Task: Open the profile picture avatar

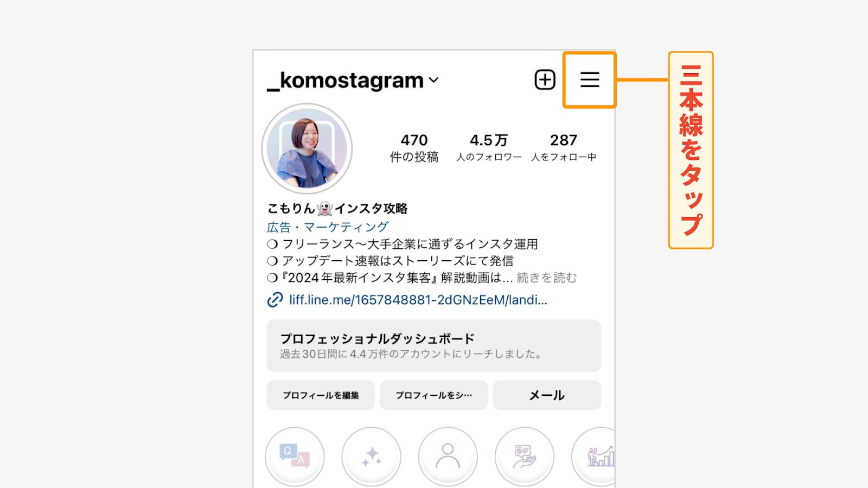Action: click(307, 149)
